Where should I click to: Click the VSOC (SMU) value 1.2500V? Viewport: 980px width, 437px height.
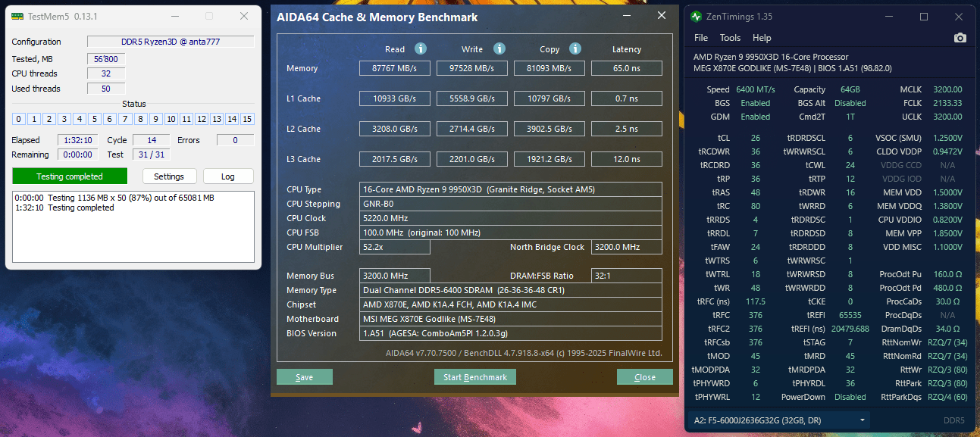[x=946, y=138]
